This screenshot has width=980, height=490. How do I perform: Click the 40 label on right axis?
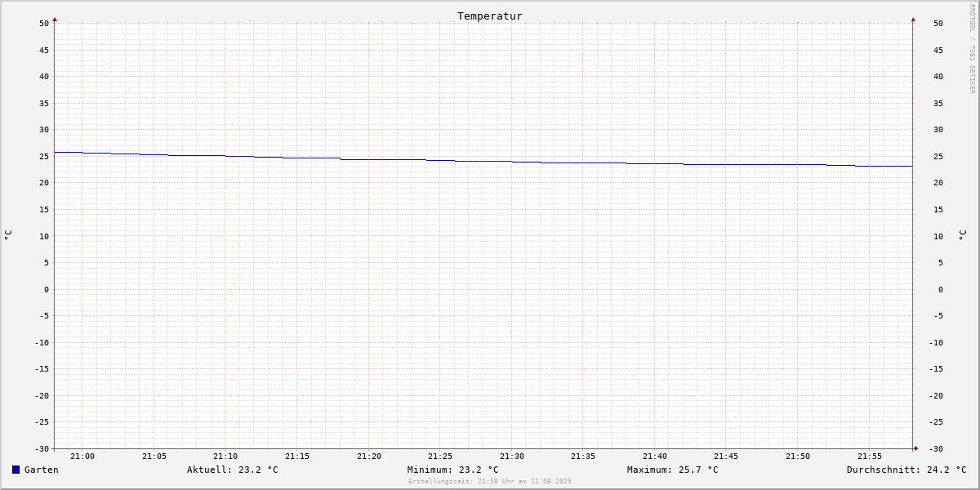[x=938, y=77]
